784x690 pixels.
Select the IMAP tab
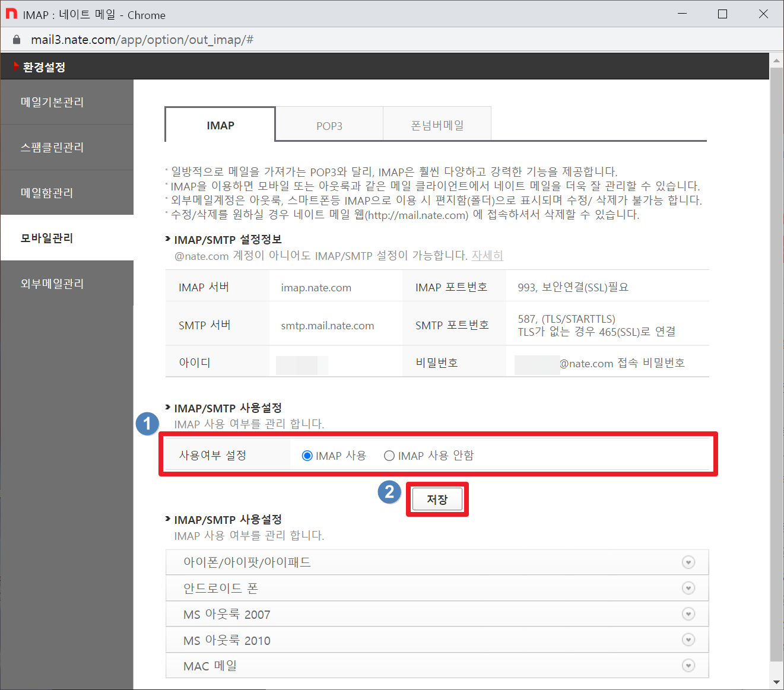click(x=220, y=125)
